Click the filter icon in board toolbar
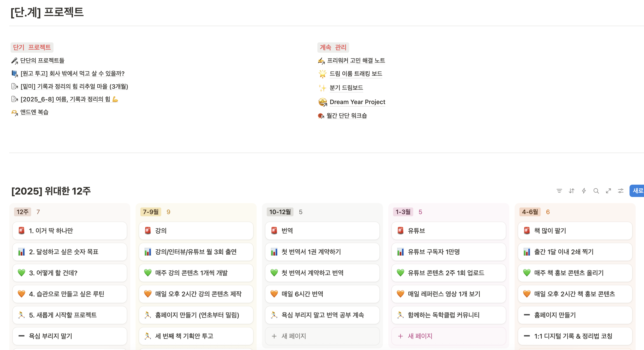644x350 pixels. click(x=559, y=191)
